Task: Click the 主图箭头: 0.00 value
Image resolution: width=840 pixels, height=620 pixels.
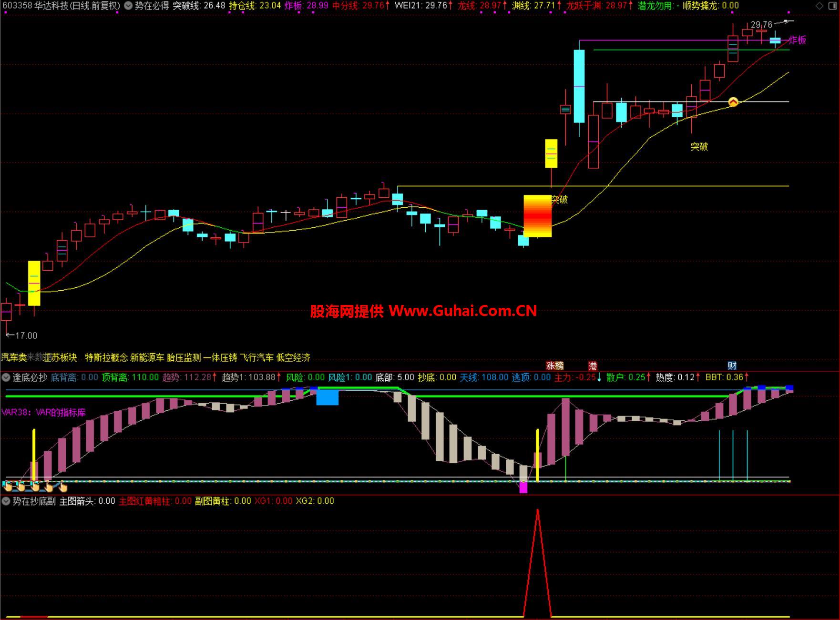Action: pyautogui.click(x=87, y=501)
